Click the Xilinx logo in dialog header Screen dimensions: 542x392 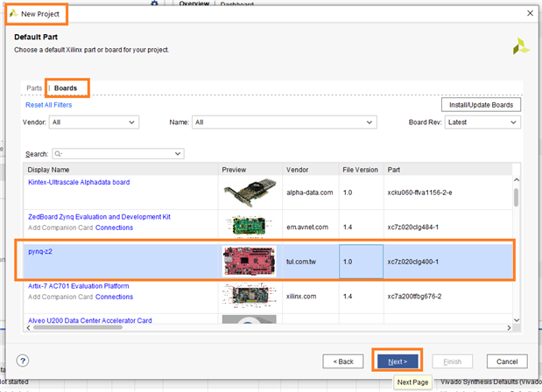pos(520,45)
